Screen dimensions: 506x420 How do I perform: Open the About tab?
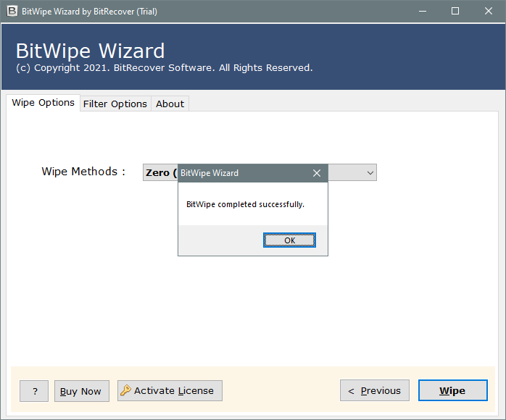tap(170, 104)
